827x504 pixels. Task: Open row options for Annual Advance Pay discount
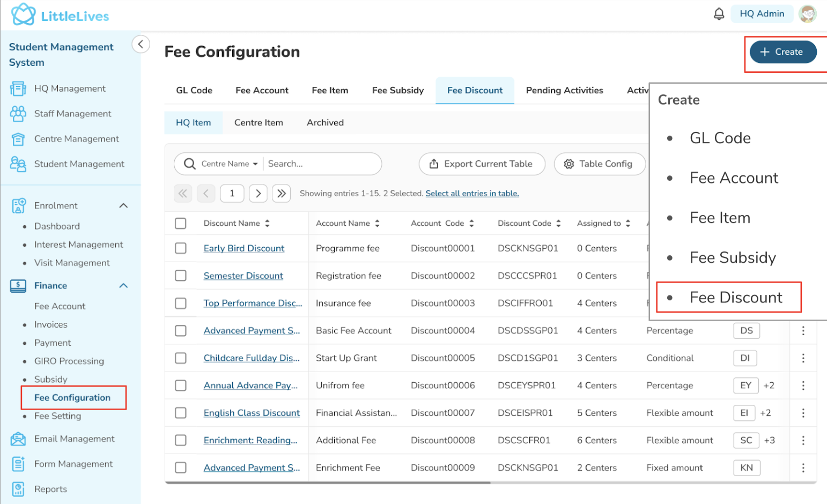coord(803,386)
